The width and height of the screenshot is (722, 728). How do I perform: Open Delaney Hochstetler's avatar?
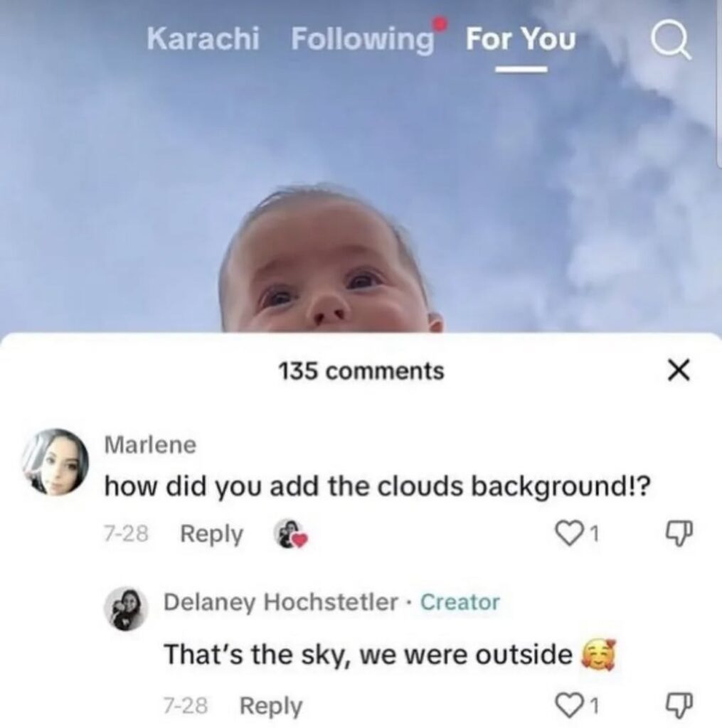coord(129,609)
